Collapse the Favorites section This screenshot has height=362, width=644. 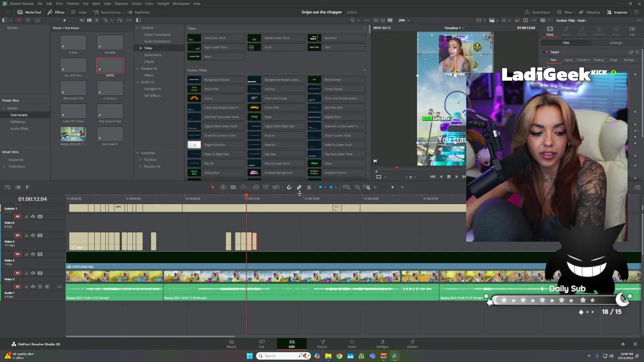(137, 153)
